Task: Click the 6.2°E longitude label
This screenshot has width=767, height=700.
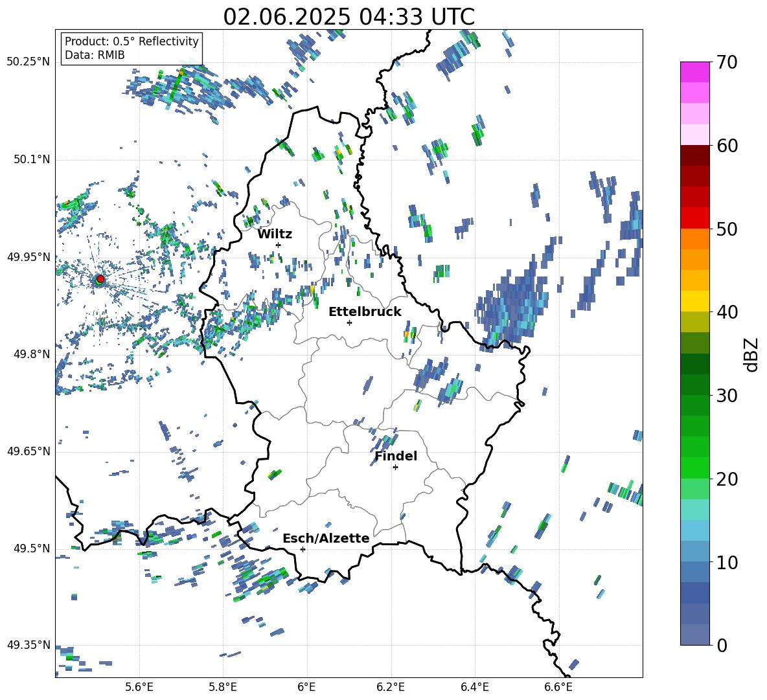Action: tap(391, 688)
